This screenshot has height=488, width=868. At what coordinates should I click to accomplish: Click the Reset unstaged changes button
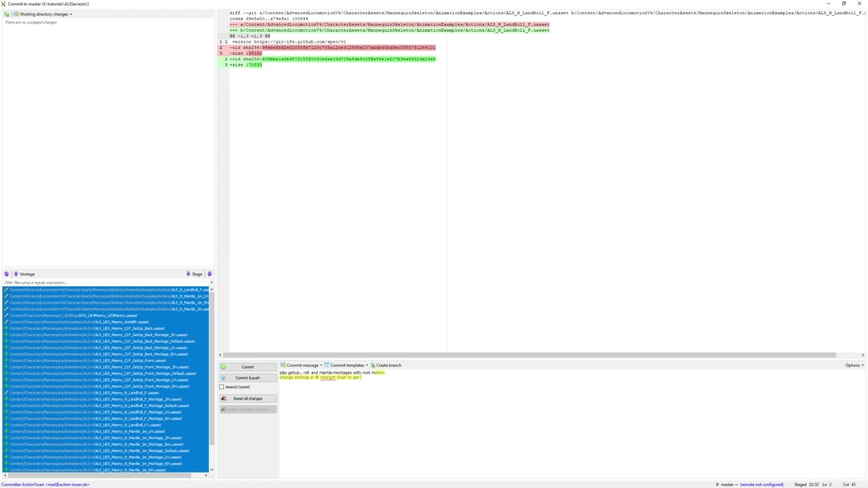coord(248,409)
